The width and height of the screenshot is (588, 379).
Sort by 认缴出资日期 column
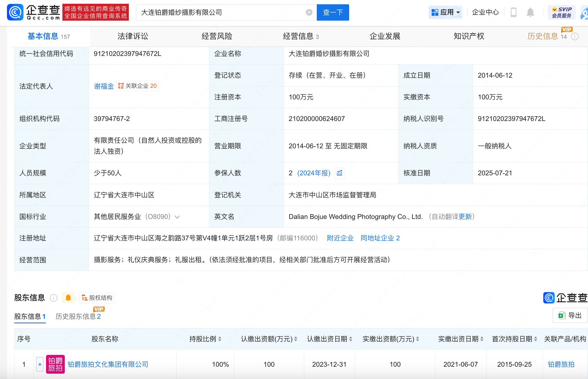click(350, 339)
